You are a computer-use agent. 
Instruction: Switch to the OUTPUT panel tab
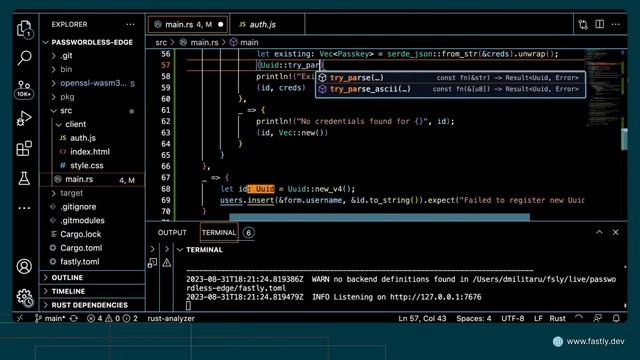[172, 233]
